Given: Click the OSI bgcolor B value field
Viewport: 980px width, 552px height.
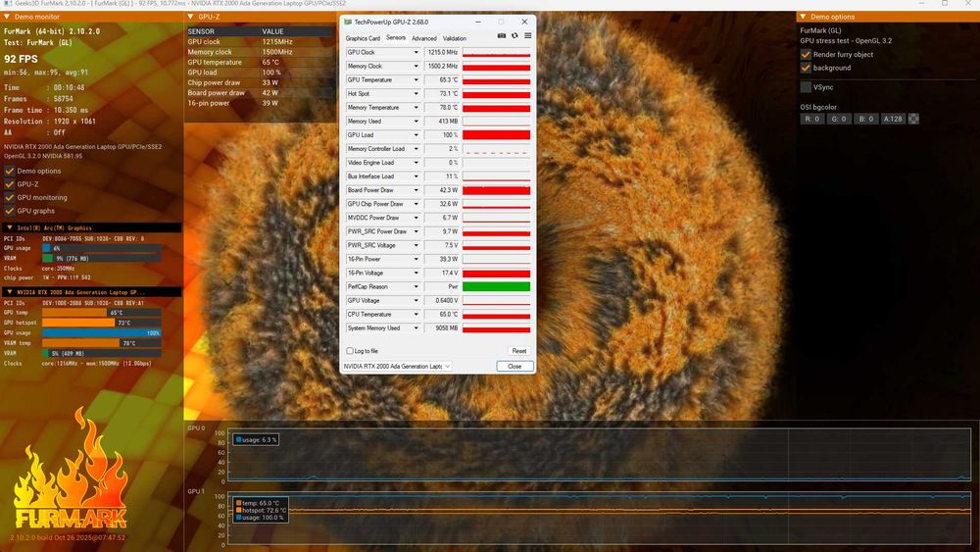Looking at the screenshot, I should (x=865, y=119).
